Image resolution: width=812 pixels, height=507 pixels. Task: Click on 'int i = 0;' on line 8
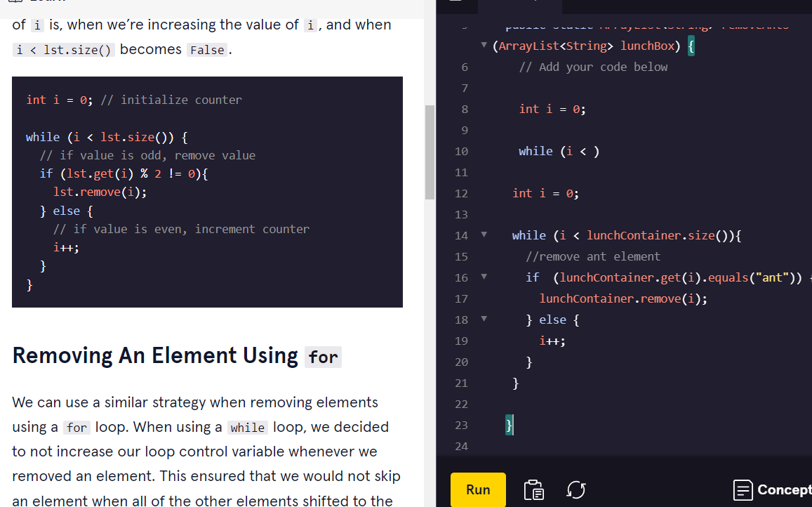click(x=552, y=109)
